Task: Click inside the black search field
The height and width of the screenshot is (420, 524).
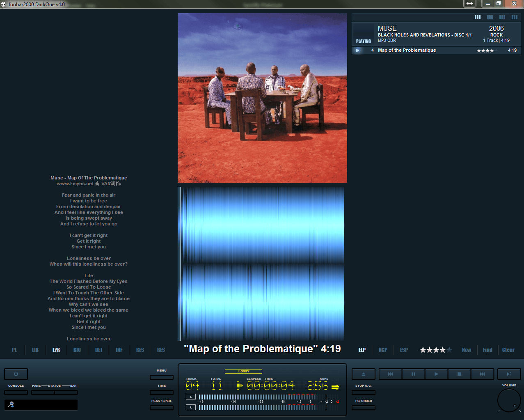Action: [41, 405]
